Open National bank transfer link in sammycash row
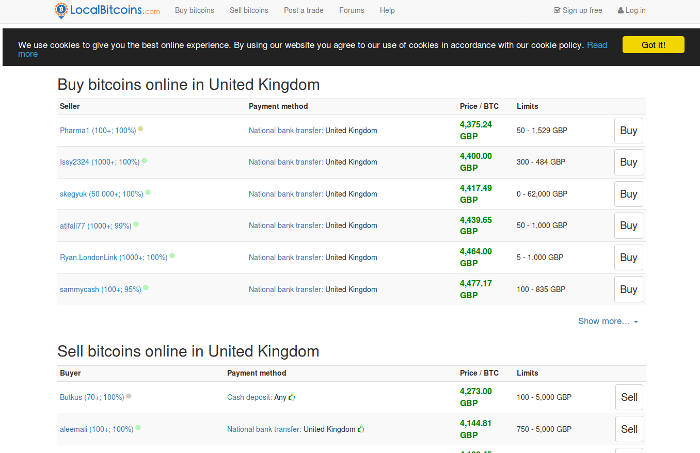 (x=285, y=290)
